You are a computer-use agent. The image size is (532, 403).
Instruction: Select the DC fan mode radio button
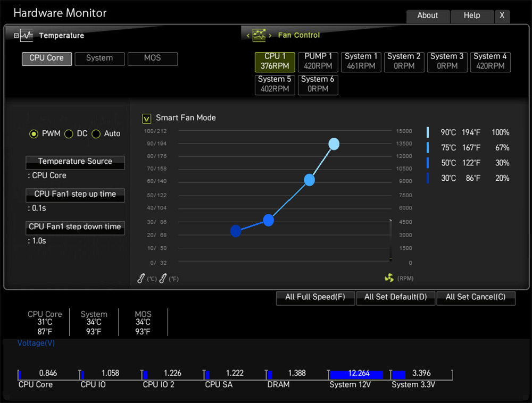[x=69, y=134]
